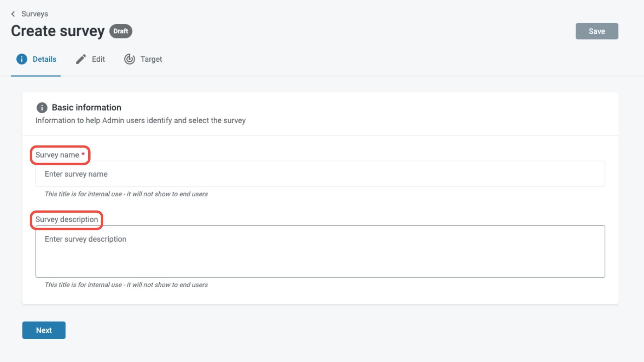
Task: Click the Create survey heading
Action: point(58,31)
